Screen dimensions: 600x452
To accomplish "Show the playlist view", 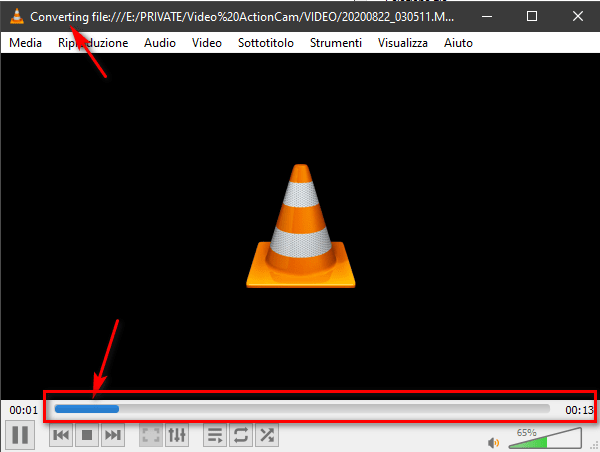I will (215, 435).
